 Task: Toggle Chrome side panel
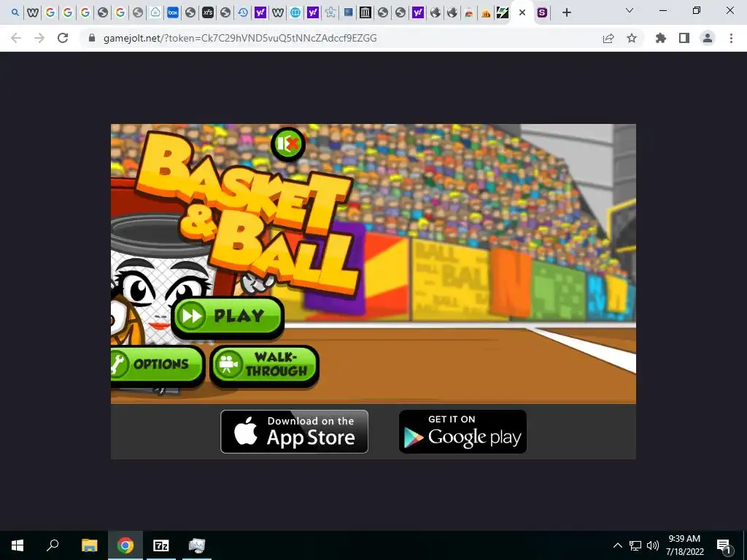684,38
